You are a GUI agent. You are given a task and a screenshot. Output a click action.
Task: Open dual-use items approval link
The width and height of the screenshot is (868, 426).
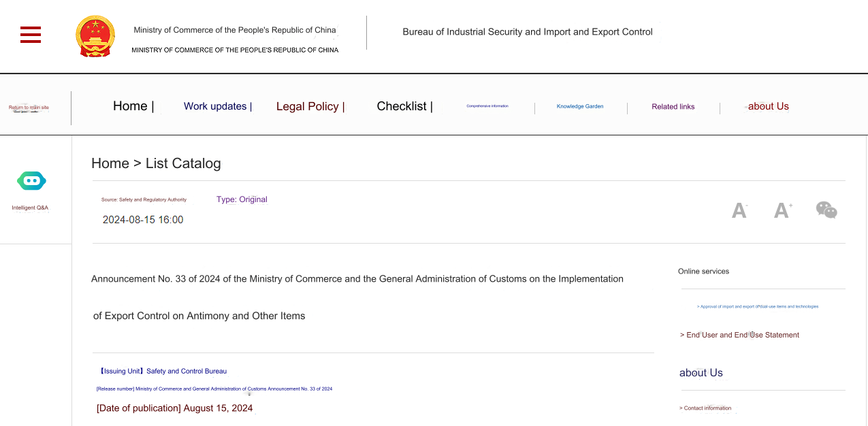click(758, 307)
